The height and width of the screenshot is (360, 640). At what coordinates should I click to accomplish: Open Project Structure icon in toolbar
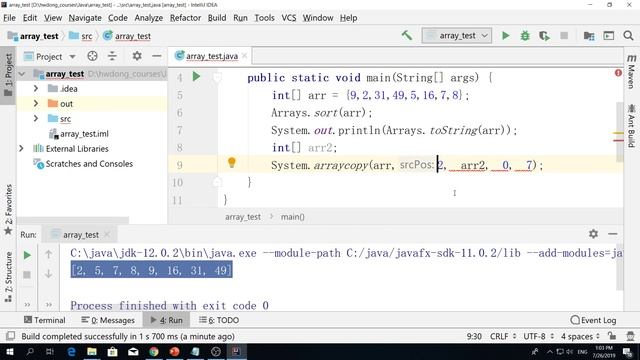click(x=589, y=36)
